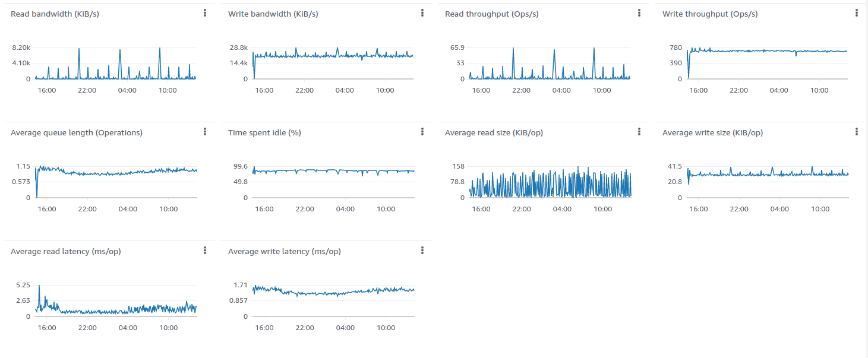Click the Average queue length (Operations) heading
The height and width of the screenshot is (358, 868).
click(77, 132)
